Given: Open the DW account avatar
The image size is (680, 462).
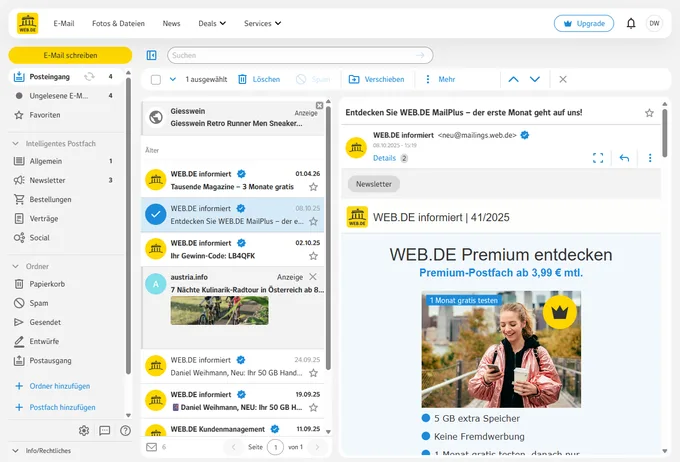Looking at the screenshot, I should 654,23.
